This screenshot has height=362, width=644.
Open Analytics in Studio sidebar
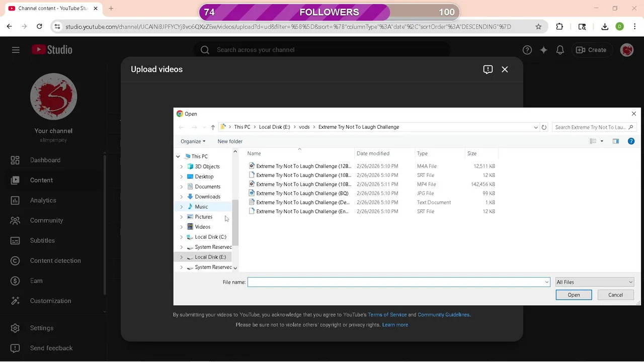click(x=52, y=200)
